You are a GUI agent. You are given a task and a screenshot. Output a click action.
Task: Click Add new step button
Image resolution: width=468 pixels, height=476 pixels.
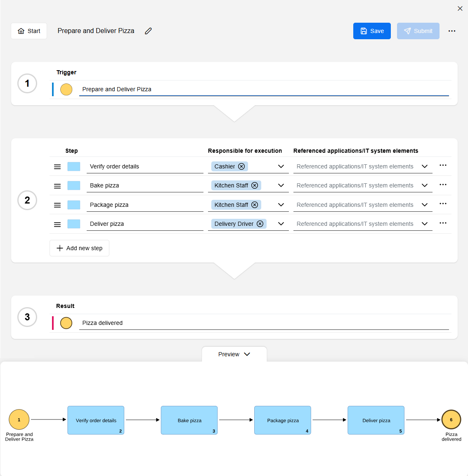(x=79, y=248)
